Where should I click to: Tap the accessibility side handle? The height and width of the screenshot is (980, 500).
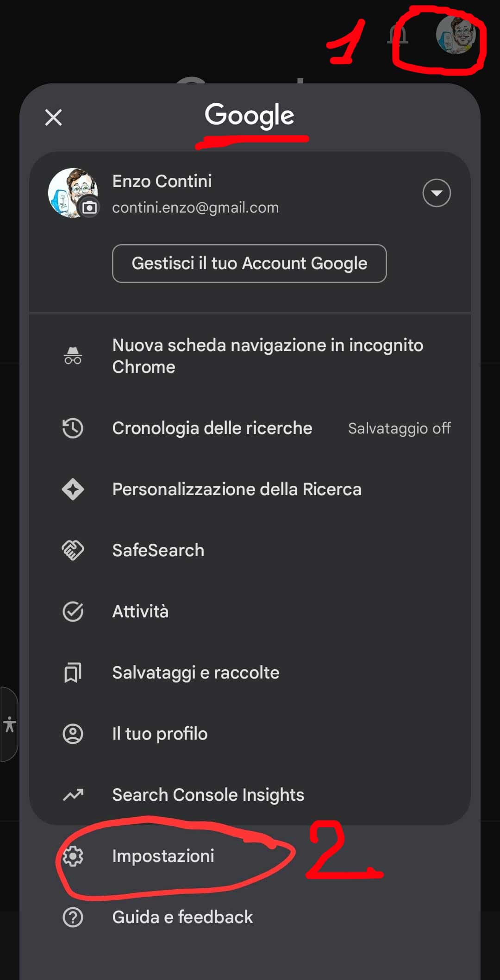click(x=9, y=724)
